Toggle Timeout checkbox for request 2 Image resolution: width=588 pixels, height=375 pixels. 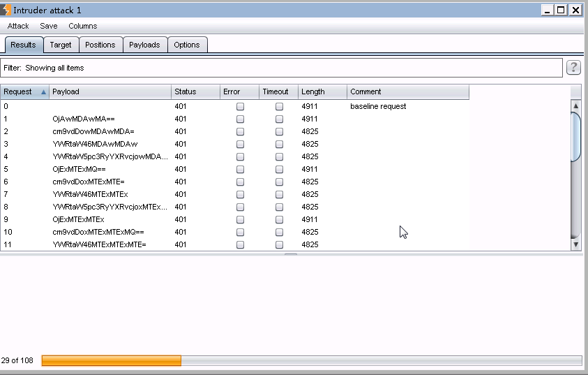pos(280,132)
